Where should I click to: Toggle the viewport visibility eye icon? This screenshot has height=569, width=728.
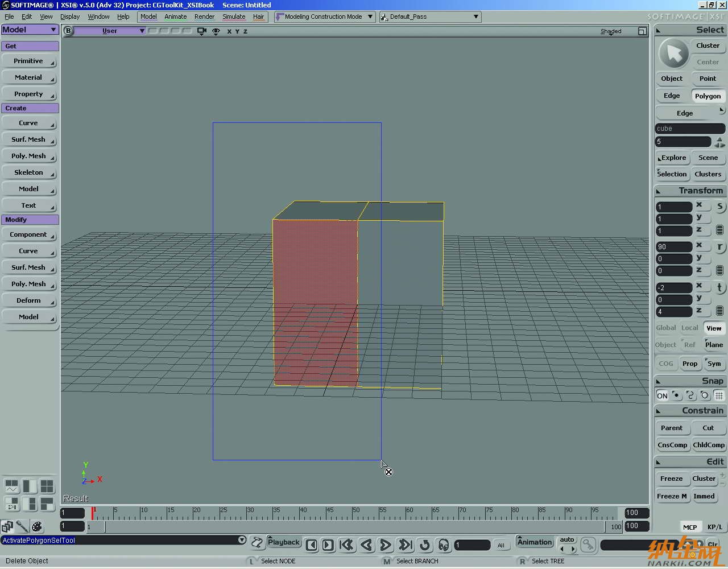216,31
